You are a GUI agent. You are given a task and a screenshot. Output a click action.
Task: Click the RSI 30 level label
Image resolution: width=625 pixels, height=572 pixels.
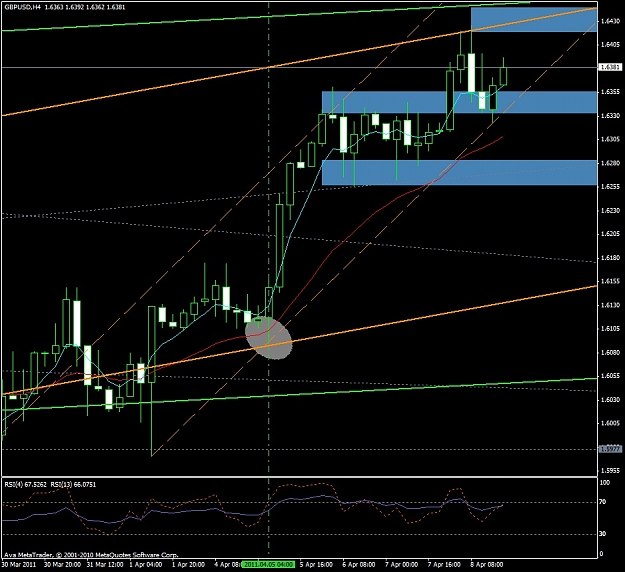[603, 534]
